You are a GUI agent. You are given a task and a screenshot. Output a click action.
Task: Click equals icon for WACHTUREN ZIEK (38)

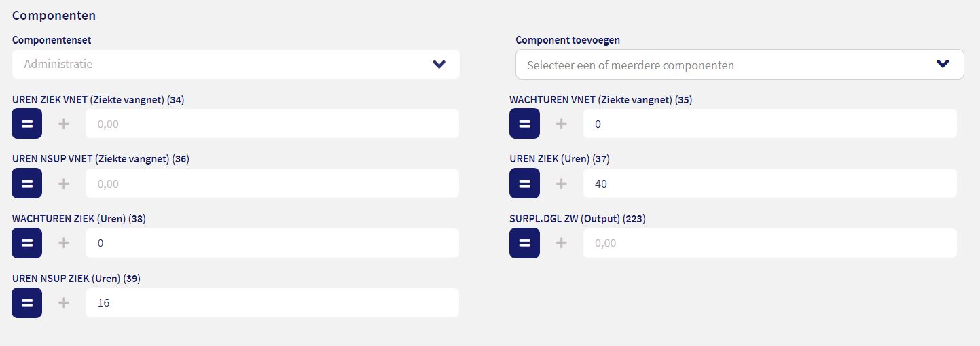[27, 243]
